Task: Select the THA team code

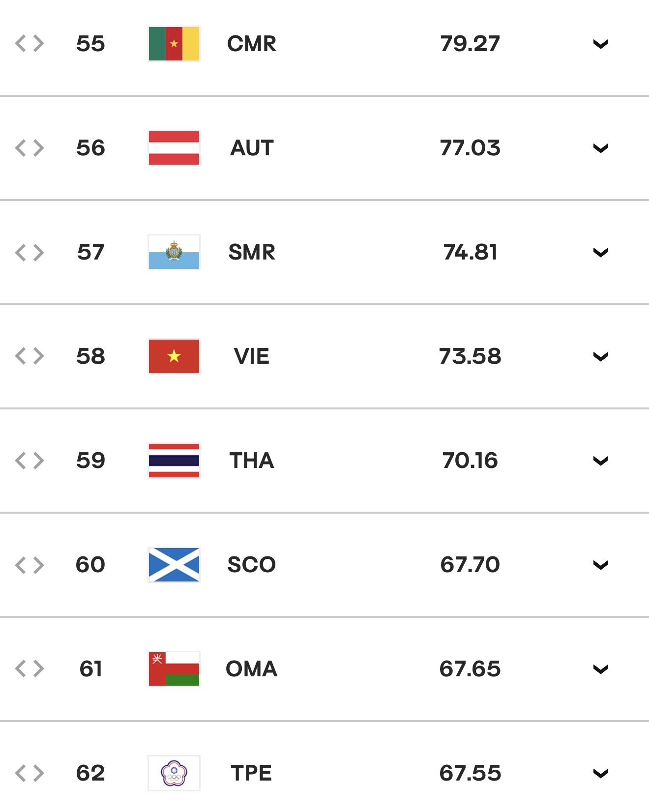Action: [252, 461]
